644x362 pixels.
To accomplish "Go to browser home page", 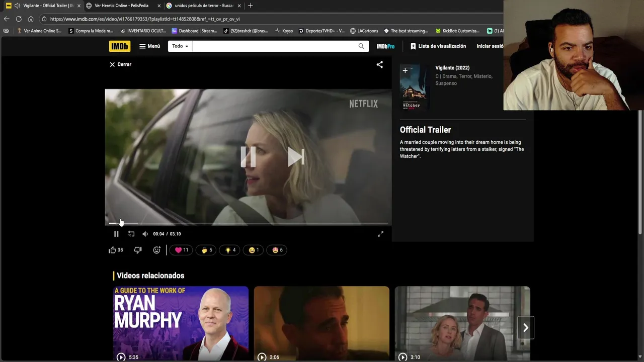I will (x=31, y=19).
